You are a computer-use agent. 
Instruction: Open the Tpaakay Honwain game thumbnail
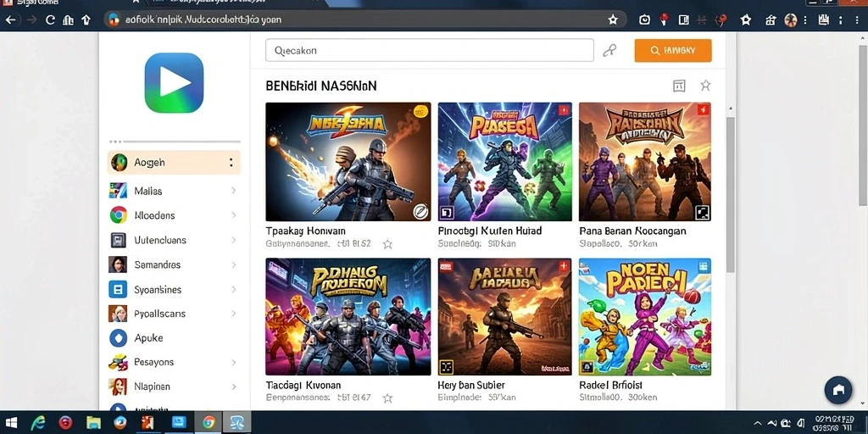[x=348, y=162]
